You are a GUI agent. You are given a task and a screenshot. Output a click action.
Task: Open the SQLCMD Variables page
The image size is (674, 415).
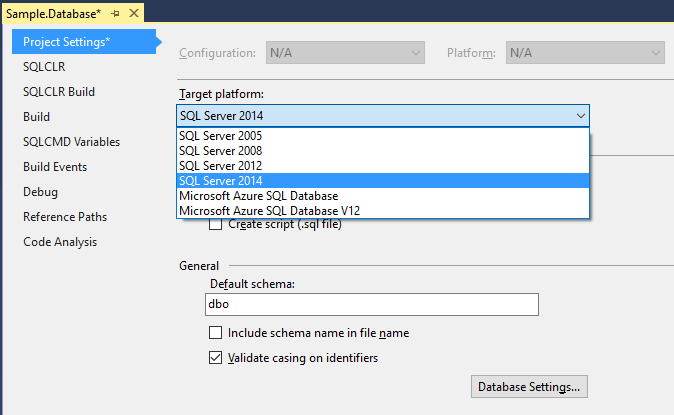(x=71, y=142)
